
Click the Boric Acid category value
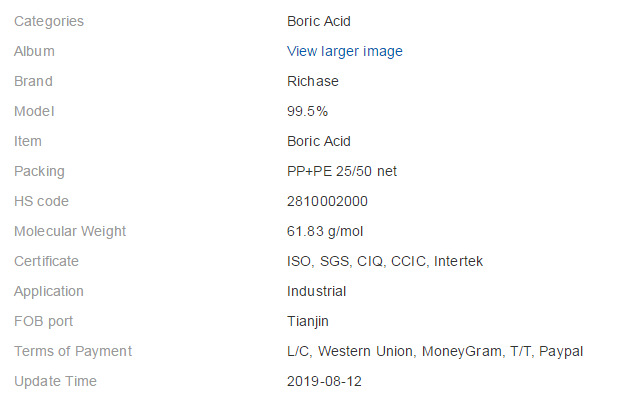click(x=319, y=21)
